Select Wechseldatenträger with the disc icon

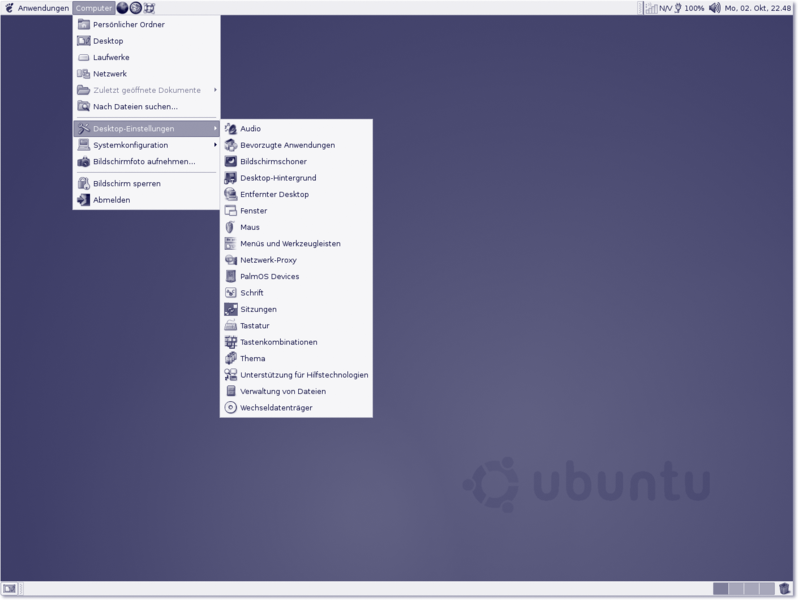click(276, 408)
